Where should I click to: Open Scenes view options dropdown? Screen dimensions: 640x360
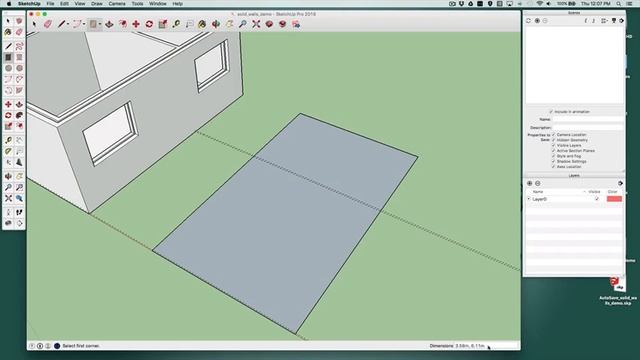pyautogui.click(x=604, y=20)
